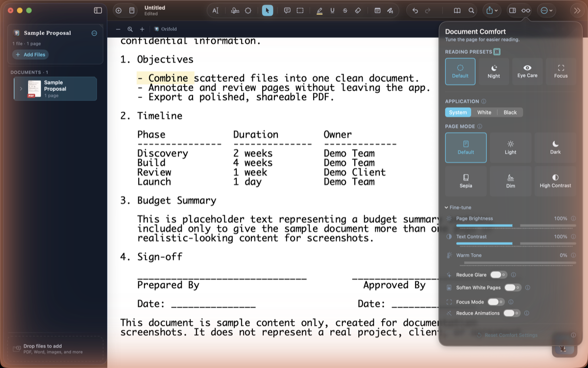Choose the Default page mode
The height and width of the screenshot is (368, 588).
466,148
